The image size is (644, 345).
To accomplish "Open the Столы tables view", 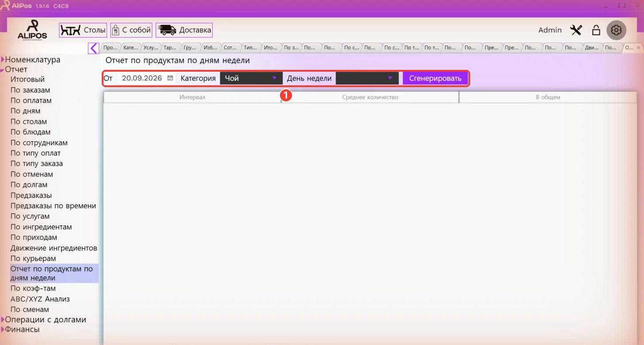I will (83, 30).
